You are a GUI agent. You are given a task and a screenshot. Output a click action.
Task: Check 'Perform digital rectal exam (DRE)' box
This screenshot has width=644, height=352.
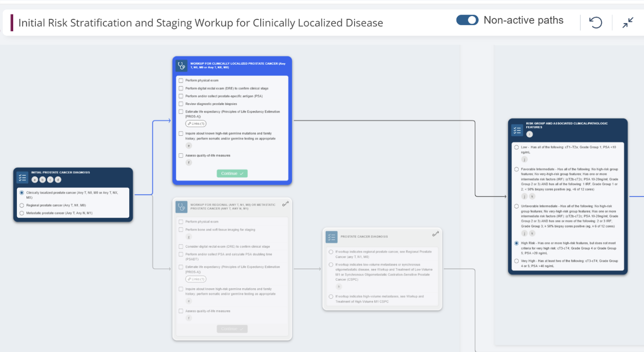[181, 88]
